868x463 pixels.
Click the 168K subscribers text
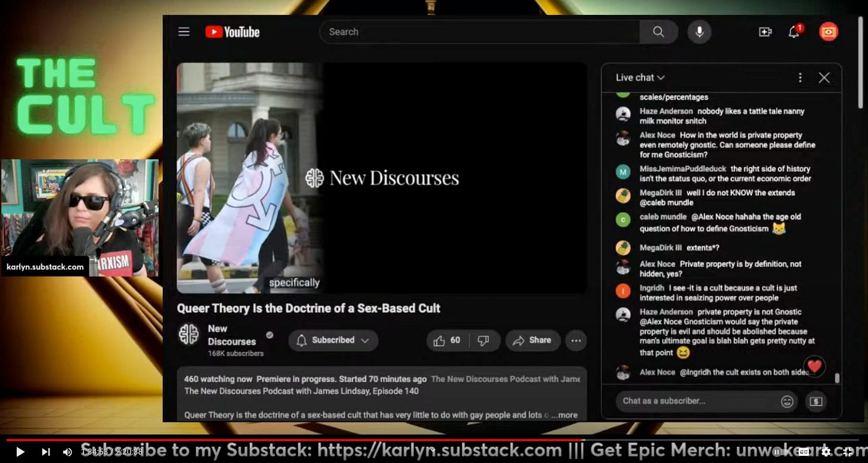pyautogui.click(x=235, y=353)
